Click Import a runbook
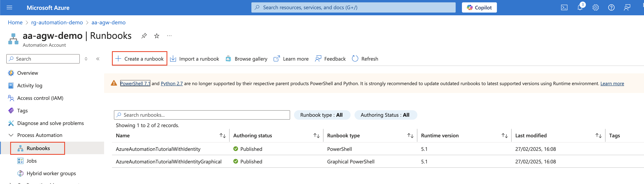Viewport: 644px width, 184px height. [194, 59]
